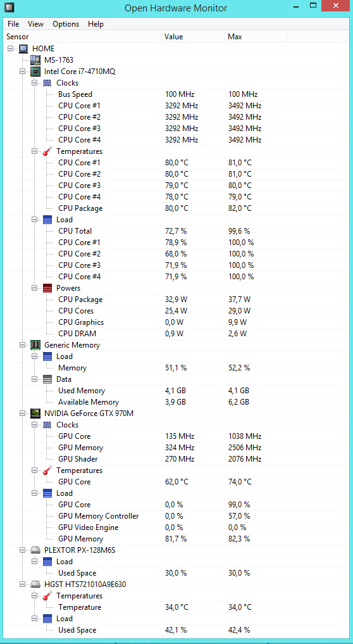Open the View menu
The image size is (353, 644).
(x=35, y=24)
